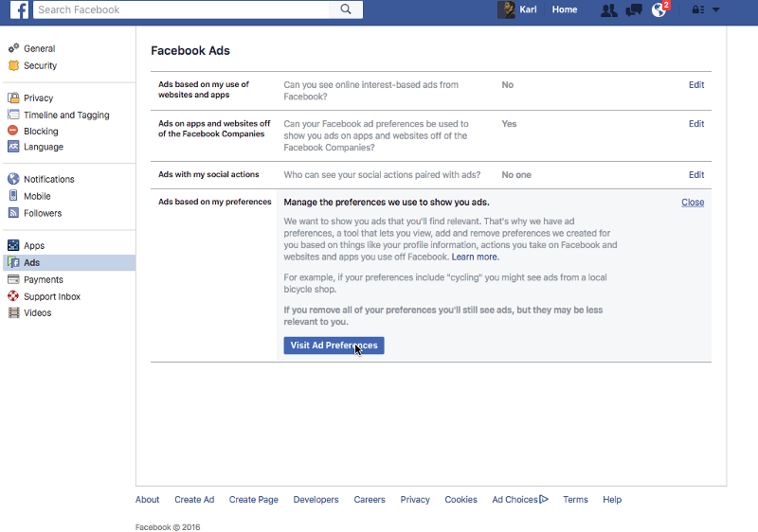Open Language settings section
This screenshot has height=532, width=758.
coord(44,147)
